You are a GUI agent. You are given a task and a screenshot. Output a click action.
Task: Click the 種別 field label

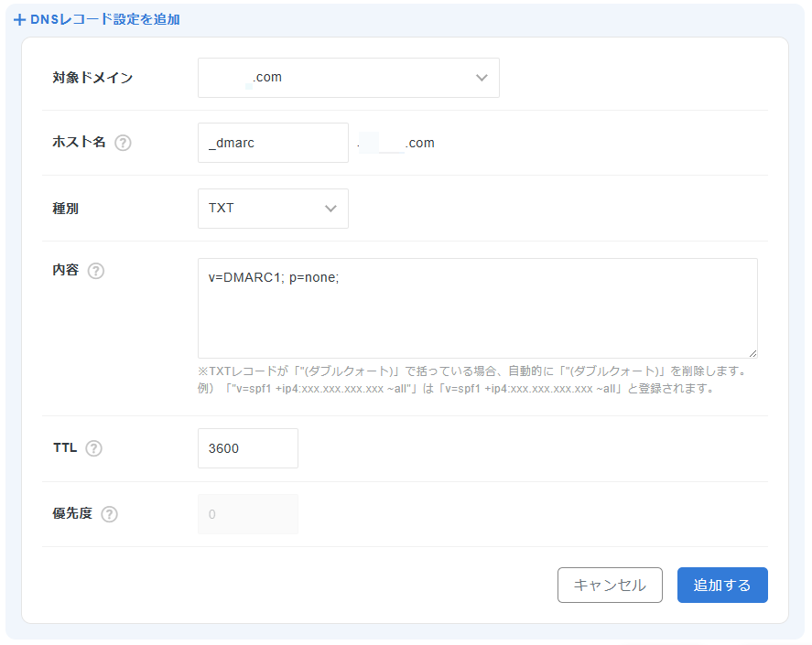click(x=66, y=209)
